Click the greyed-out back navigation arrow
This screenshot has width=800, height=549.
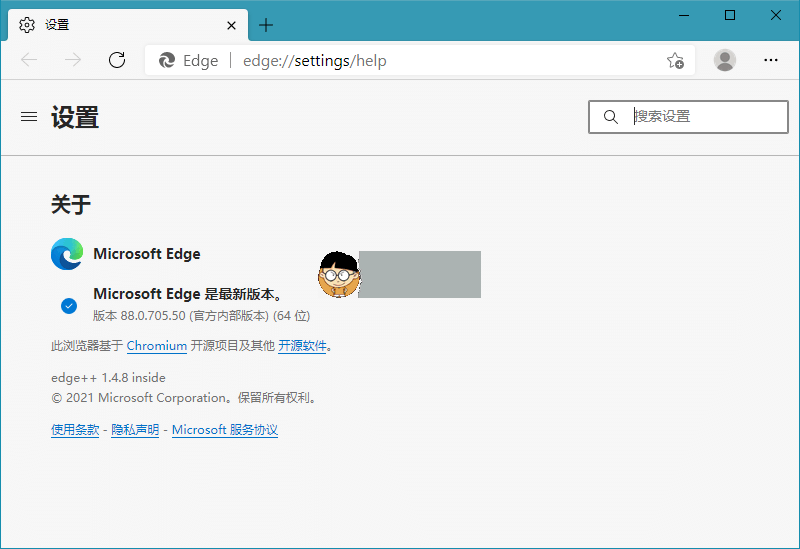coord(29,60)
